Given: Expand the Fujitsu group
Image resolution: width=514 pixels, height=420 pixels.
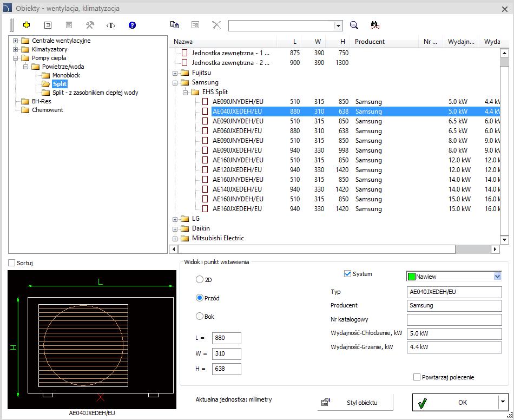Looking at the screenshot, I should (x=175, y=73).
